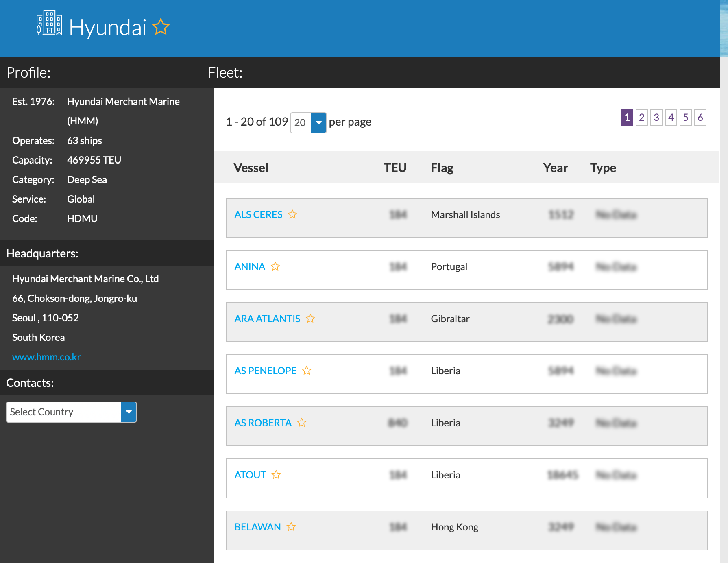Go to fleet page 2
Screen dimensions: 728x563
642,118
